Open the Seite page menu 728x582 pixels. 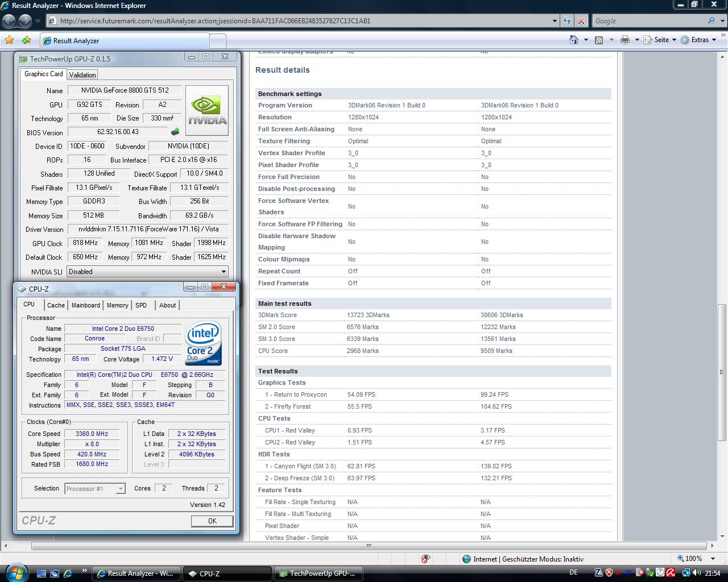point(660,40)
